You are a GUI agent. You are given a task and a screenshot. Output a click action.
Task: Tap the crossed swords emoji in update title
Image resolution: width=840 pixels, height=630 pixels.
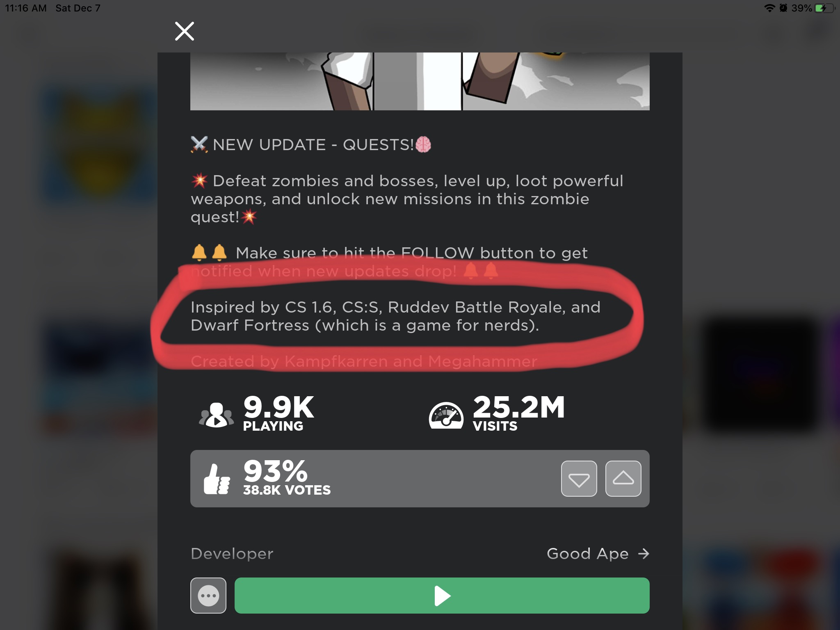199,145
